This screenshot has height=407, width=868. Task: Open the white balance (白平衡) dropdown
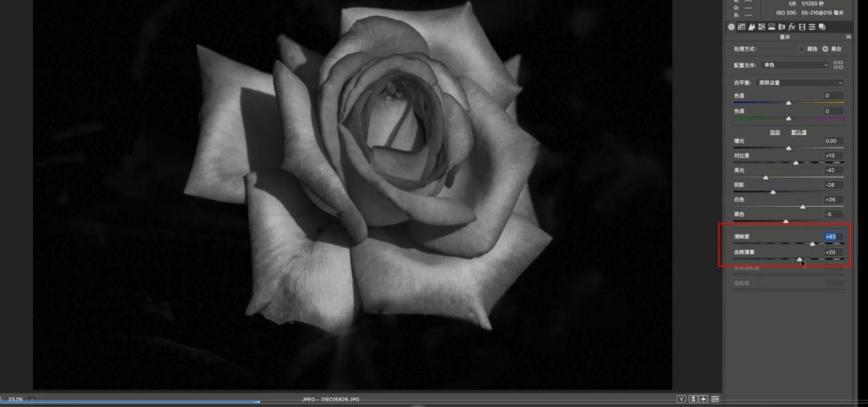(x=800, y=83)
